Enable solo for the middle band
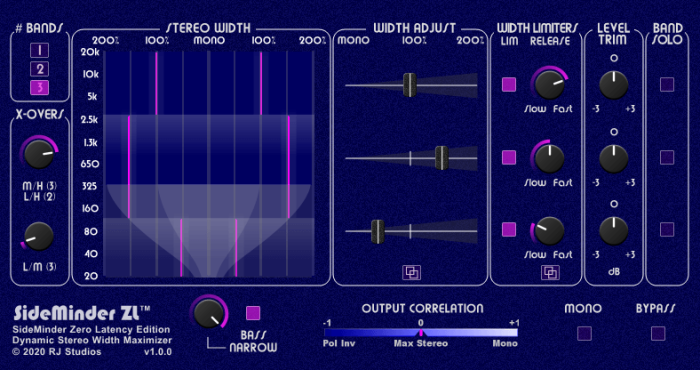Screen dimensions: 700x370 tap(667, 157)
